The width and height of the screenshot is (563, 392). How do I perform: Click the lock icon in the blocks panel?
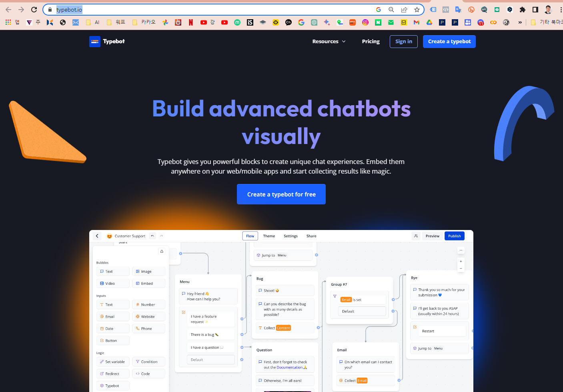[162, 251]
